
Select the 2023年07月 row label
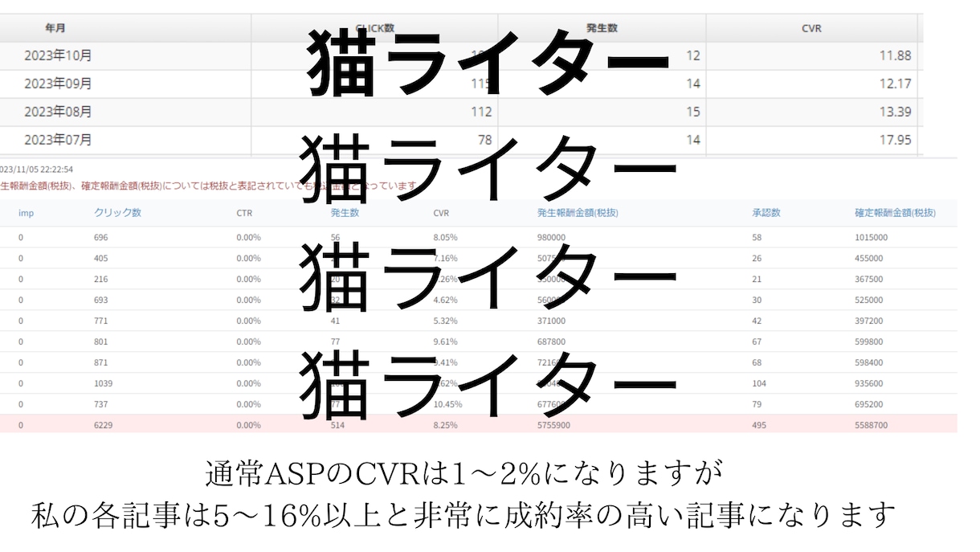(58, 140)
